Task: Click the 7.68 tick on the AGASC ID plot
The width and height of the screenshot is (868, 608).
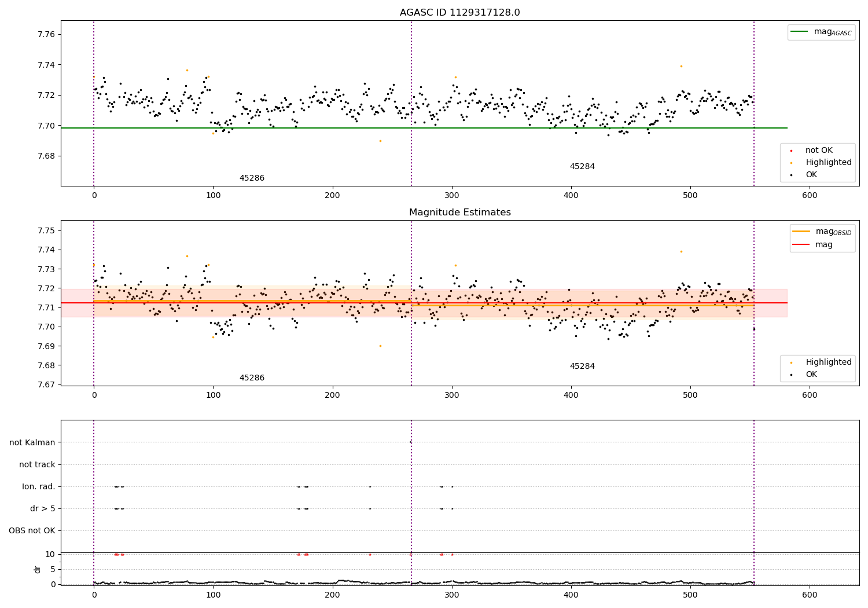Action: (x=45, y=156)
